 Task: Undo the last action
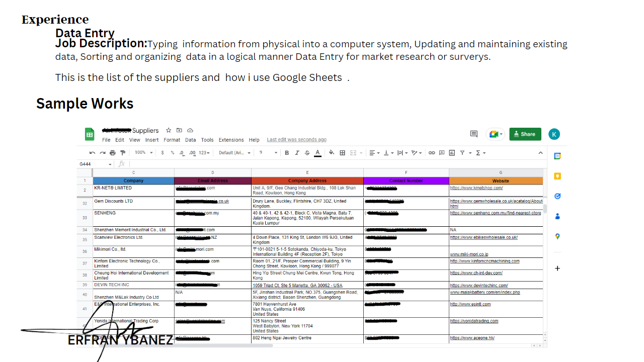(x=92, y=153)
